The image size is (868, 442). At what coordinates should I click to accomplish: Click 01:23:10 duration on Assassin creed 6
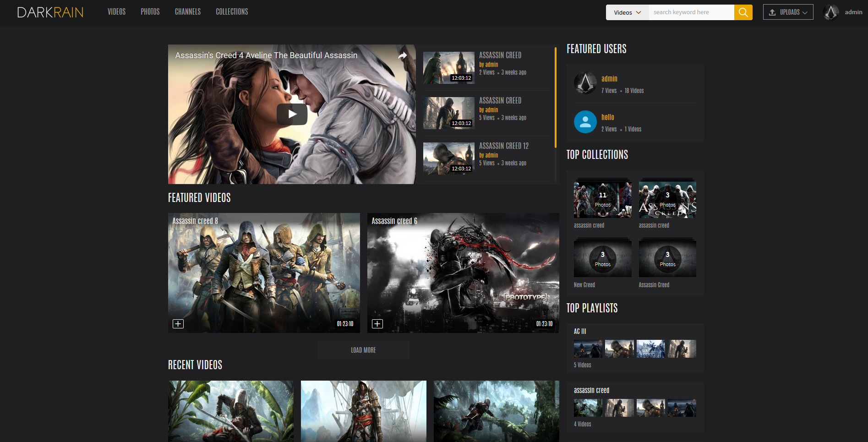544,324
